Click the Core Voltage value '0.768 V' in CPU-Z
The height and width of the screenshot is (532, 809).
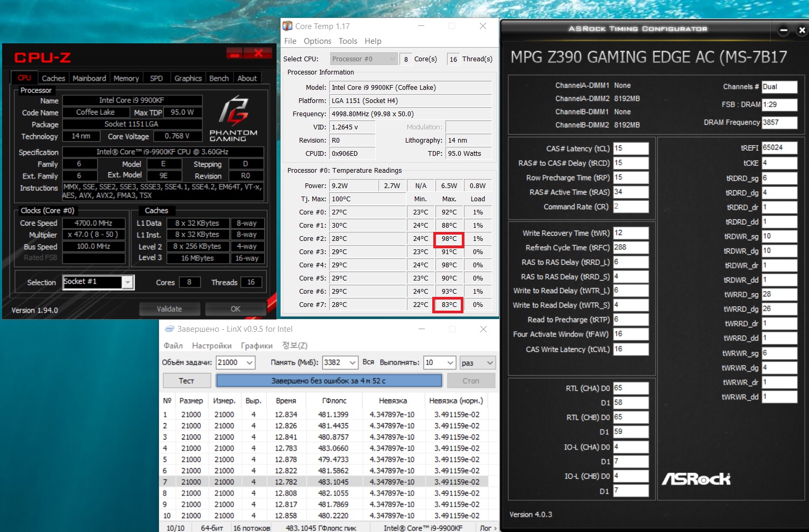coord(177,136)
